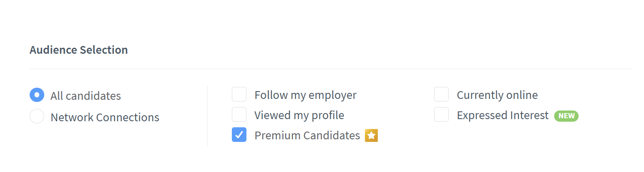This screenshot has height=172, width=644.
Task: Click the "Currently online" label text
Action: point(497,95)
